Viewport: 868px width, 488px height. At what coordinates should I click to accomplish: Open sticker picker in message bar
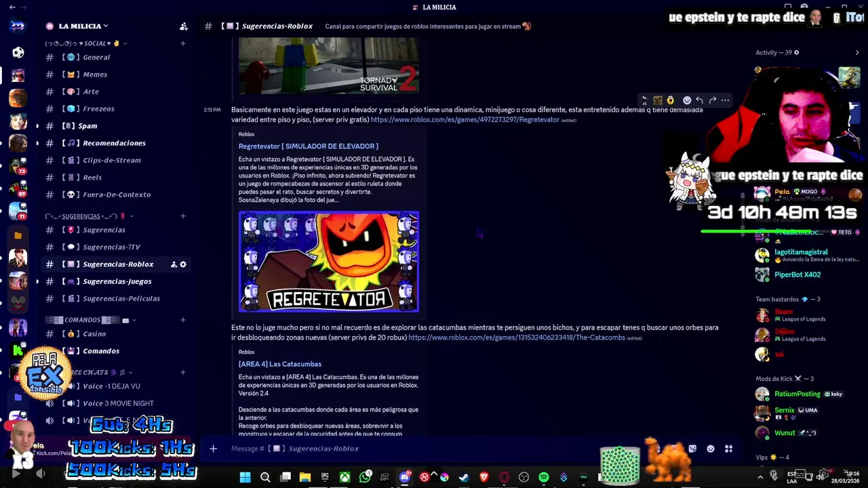click(692, 448)
